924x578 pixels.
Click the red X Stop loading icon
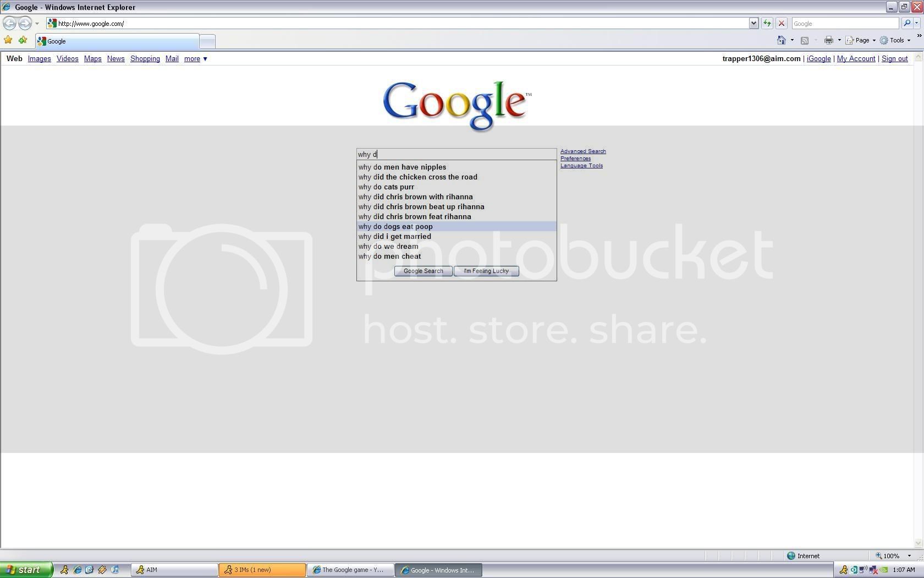click(x=781, y=23)
